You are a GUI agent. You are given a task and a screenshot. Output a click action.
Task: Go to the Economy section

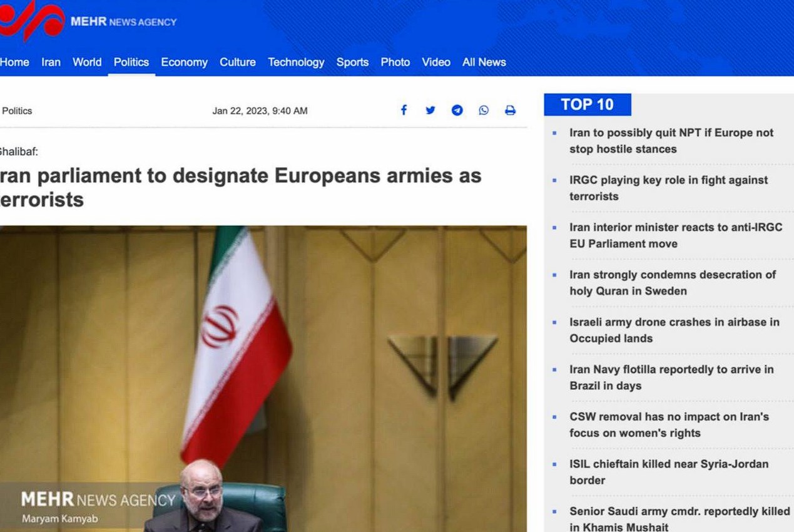184,62
